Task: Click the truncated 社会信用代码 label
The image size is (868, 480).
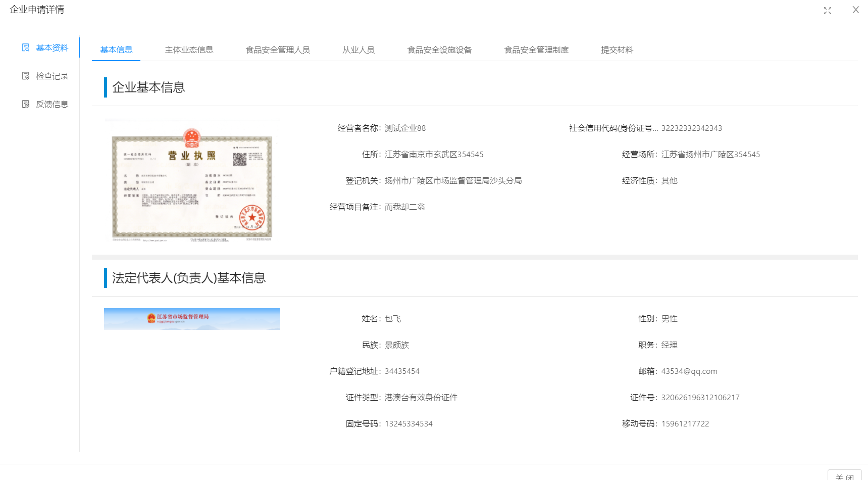Action: tap(613, 128)
